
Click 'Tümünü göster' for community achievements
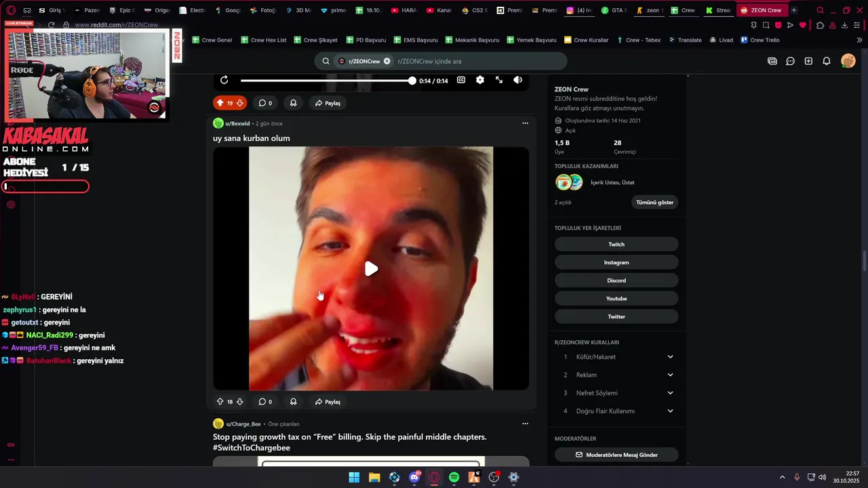[x=655, y=202]
